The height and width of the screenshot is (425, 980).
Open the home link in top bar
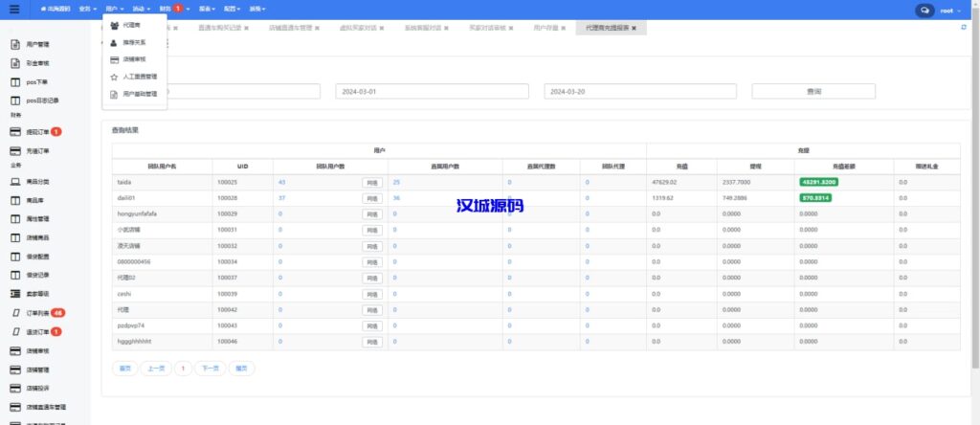(x=56, y=10)
